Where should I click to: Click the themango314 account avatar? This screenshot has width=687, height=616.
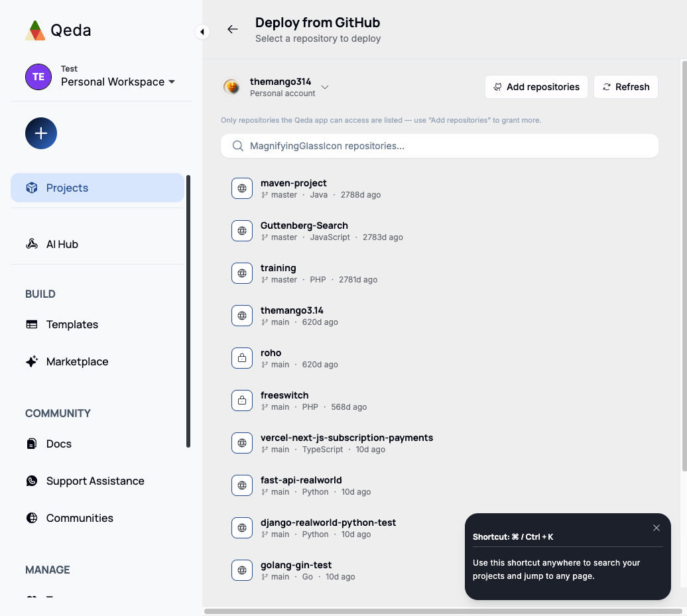pyautogui.click(x=231, y=87)
